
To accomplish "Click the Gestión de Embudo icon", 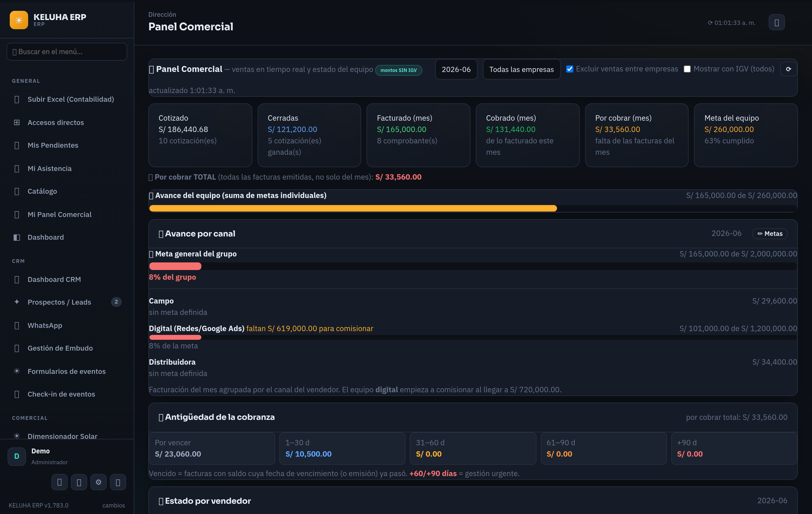I will [x=17, y=348].
